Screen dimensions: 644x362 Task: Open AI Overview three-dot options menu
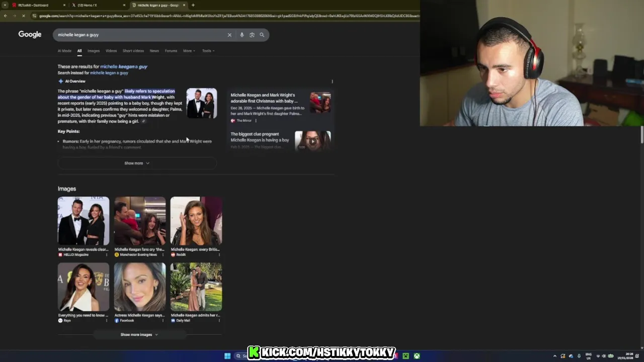pyautogui.click(x=332, y=81)
